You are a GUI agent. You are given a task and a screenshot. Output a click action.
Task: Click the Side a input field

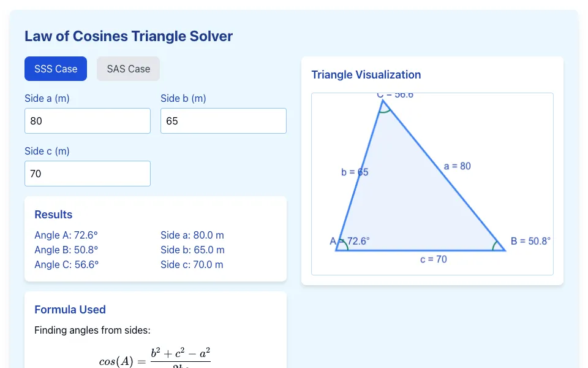(x=88, y=121)
